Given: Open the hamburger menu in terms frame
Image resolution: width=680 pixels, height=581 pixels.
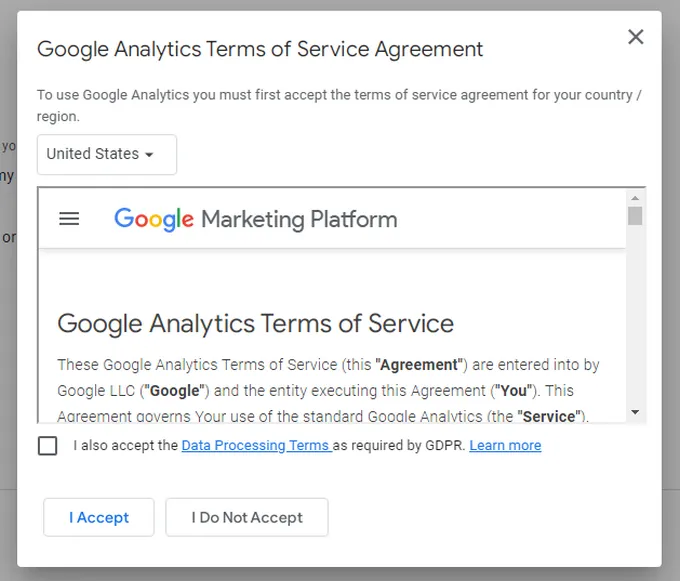Looking at the screenshot, I should coord(69,219).
